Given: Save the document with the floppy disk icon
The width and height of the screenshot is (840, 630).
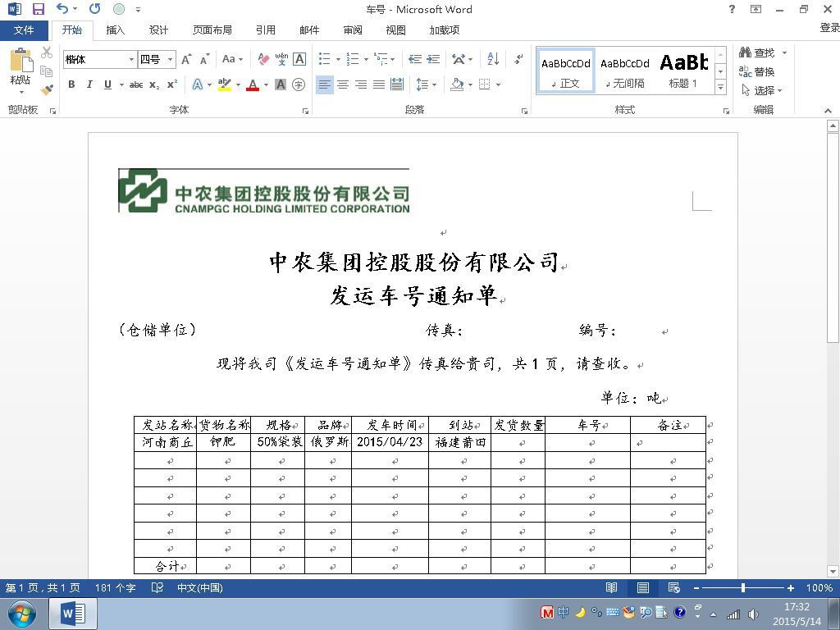Looking at the screenshot, I should point(38,9).
